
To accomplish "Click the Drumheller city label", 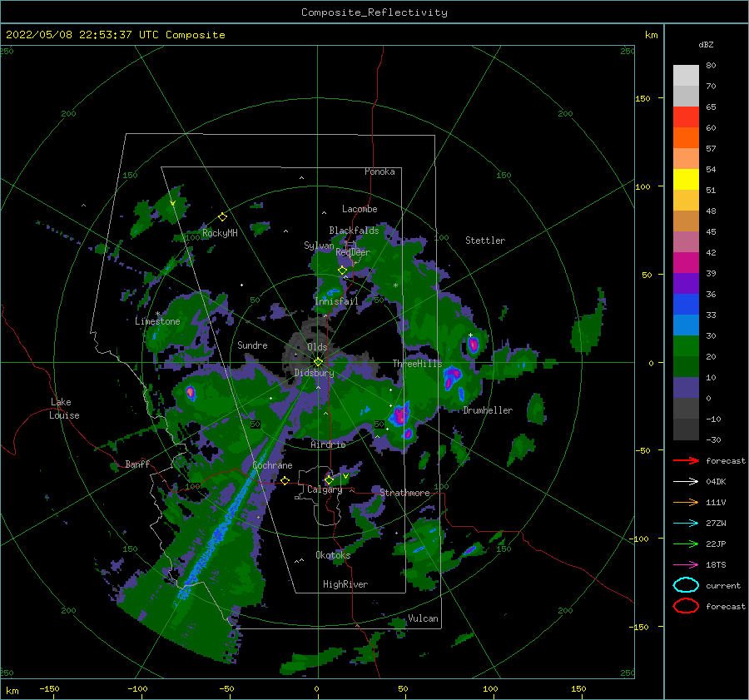I will pos(488,410).
